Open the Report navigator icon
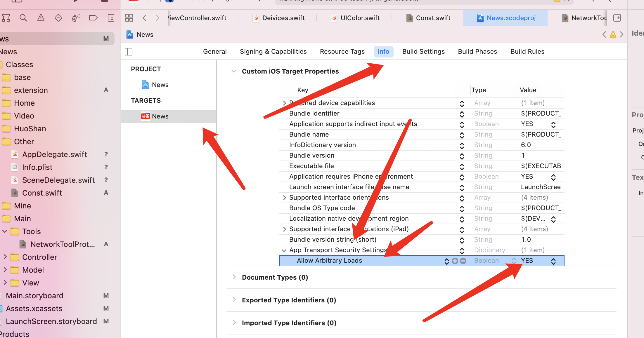The width and height of the screenshot is (644, 338). 111,18
